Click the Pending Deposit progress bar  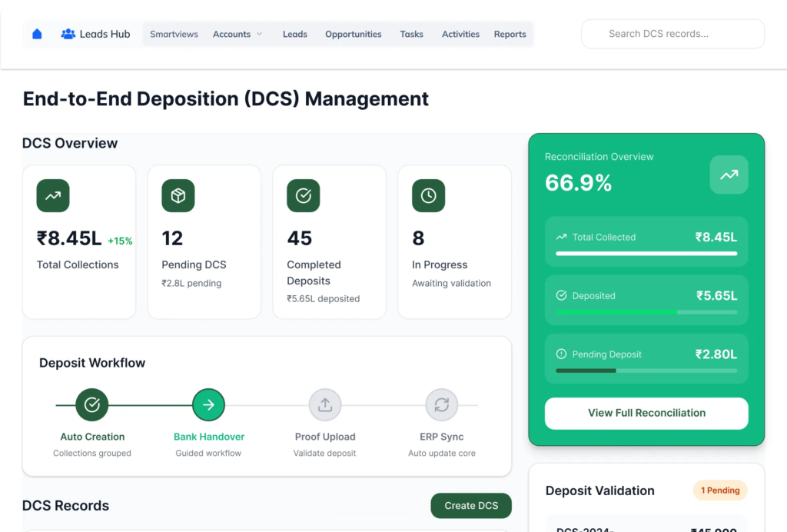(646, 371)
